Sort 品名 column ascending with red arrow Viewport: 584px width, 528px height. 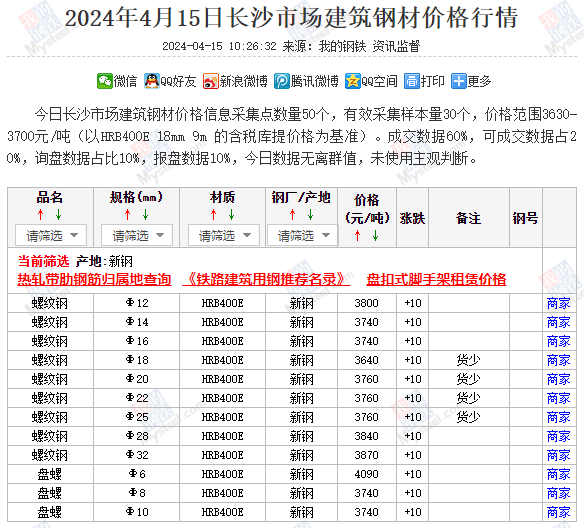click(41, 214)
